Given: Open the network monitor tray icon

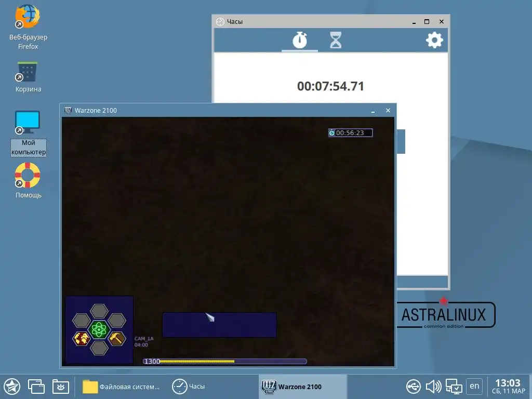Looking at the screenshot, I should (x=454, y=387).
